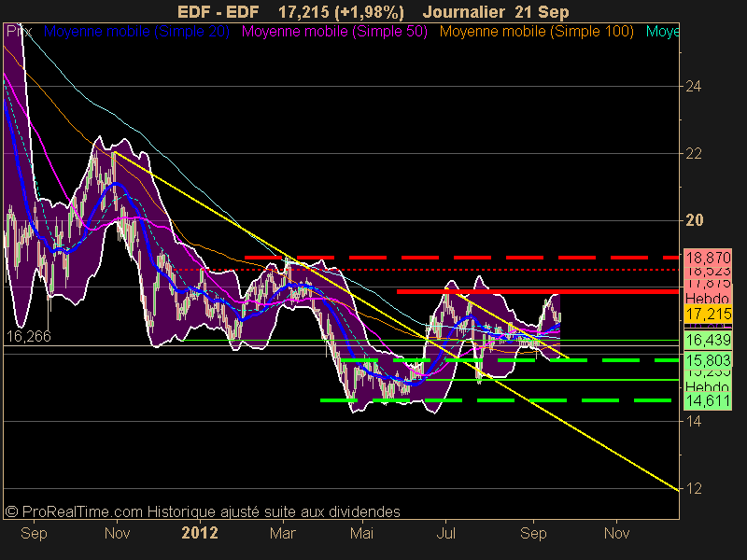Screen dimensions: 747x560
Task: Click the yellow 17,215 current price tag
Action: 708,314
